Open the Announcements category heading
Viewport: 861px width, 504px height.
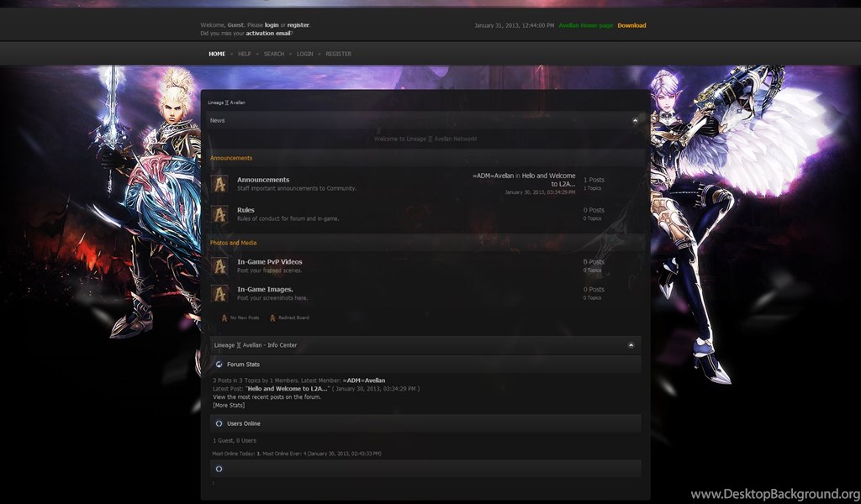(x=231, y=158)
